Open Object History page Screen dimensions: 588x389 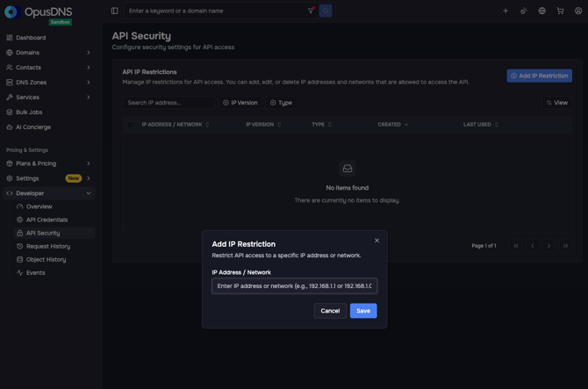point(54,260)
